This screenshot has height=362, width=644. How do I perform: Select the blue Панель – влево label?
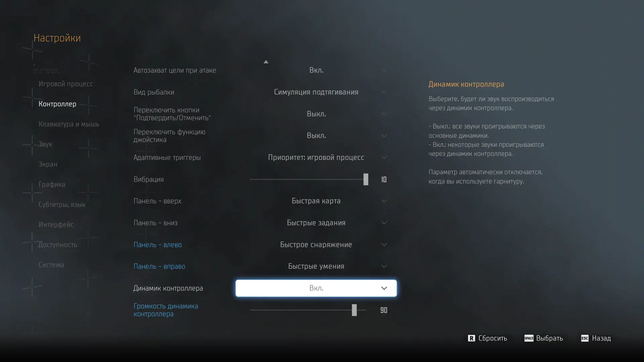point(158,245)
